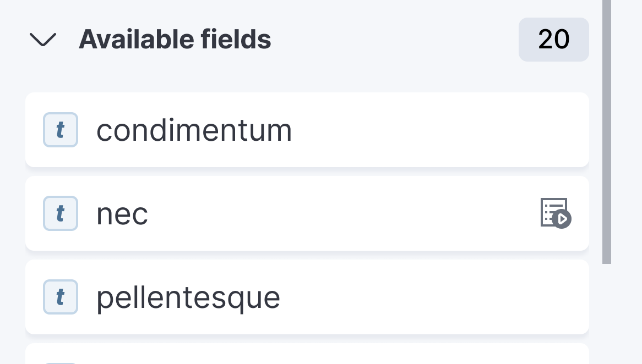Viewport: 642px width, 364px height.
Task: Toggle the Available fields section open or closed
Action: (x=43, y=39)
